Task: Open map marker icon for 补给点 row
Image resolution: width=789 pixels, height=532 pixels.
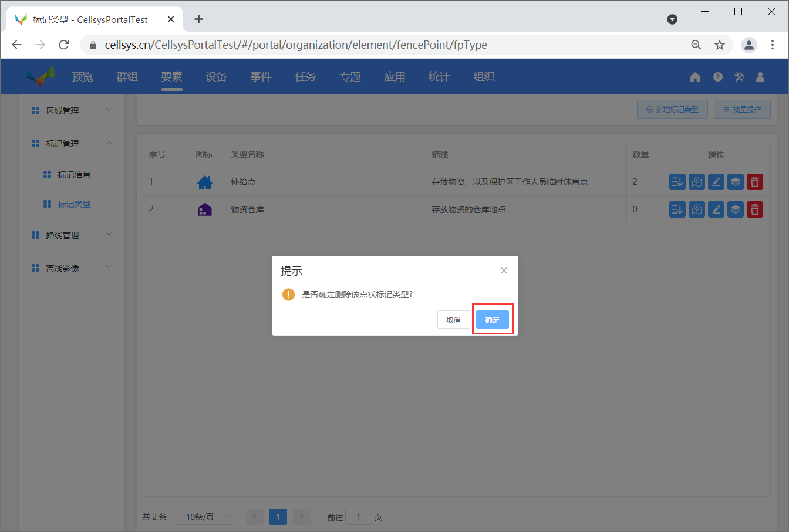Action: [x=697, y=182]
